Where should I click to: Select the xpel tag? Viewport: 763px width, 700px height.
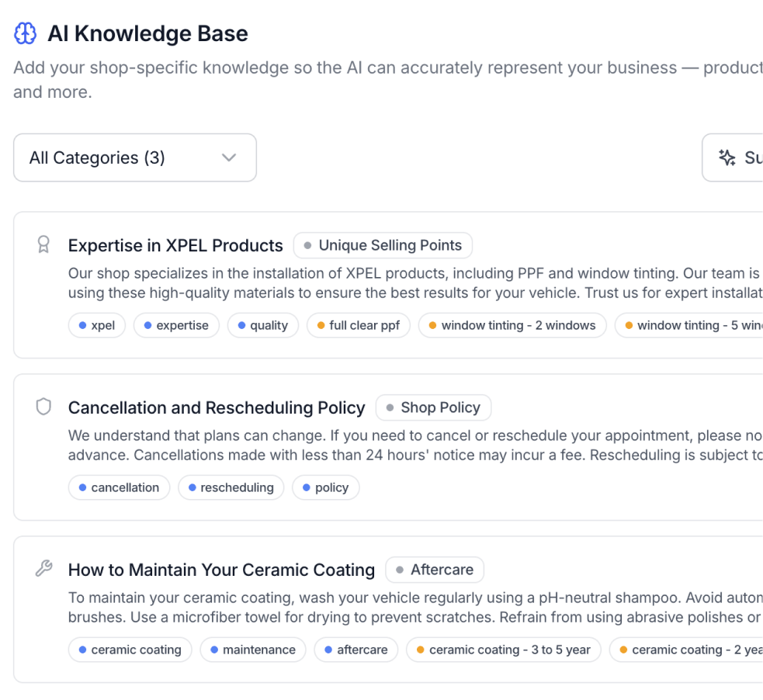(97, 325)
